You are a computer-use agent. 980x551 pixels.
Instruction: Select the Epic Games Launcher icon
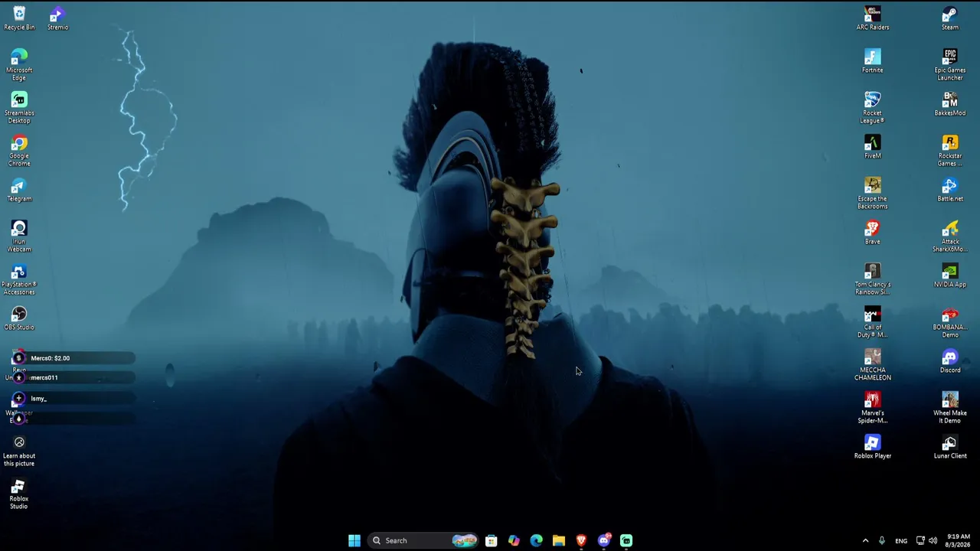click(950, 65)
